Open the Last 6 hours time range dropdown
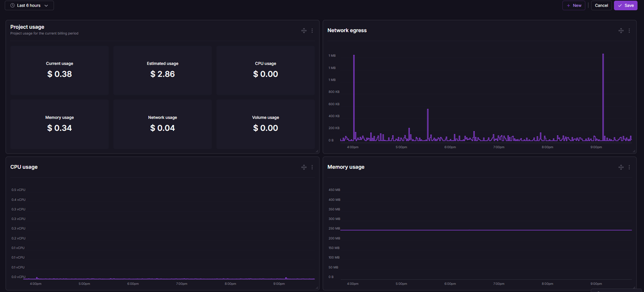644x292 pixels. (x=29, y=6)
